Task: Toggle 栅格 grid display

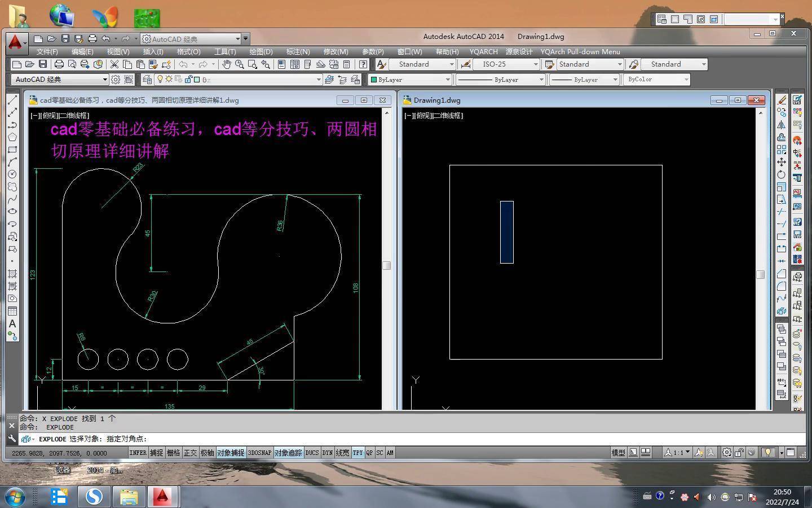Action: tap(173, 453)
